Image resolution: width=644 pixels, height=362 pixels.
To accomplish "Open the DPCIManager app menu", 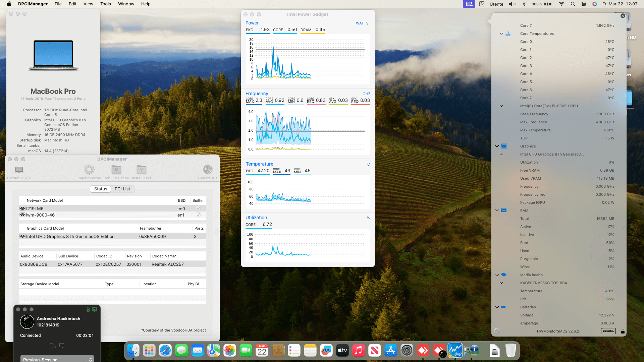I will pyautogui.click(x=33, y=4).
